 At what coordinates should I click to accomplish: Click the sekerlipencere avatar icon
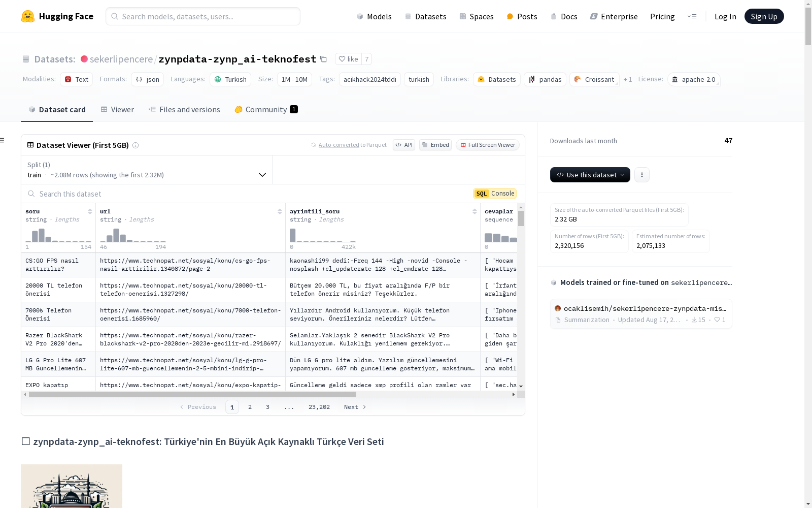(x=84, y=59)
